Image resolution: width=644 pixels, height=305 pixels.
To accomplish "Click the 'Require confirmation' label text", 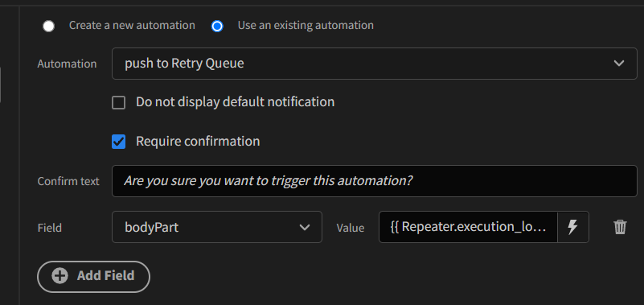I will [198, 142].
